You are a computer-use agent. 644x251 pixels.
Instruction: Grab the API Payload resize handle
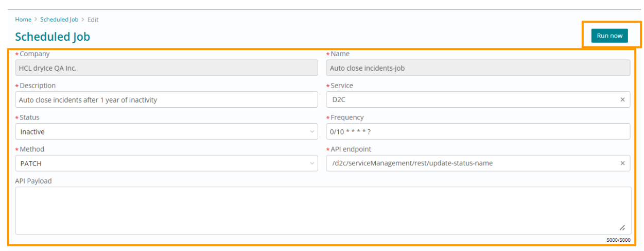pyautogui.click(x=622, y=228)
